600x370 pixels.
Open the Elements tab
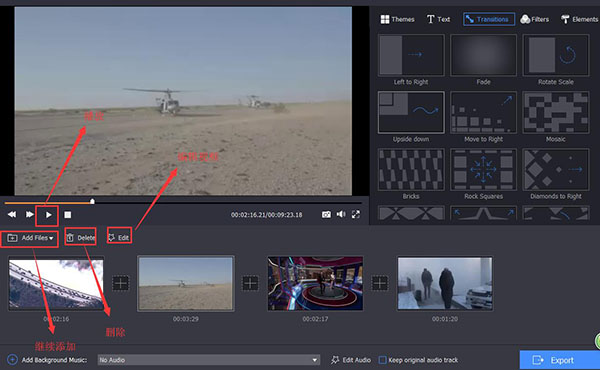(579, 19)
